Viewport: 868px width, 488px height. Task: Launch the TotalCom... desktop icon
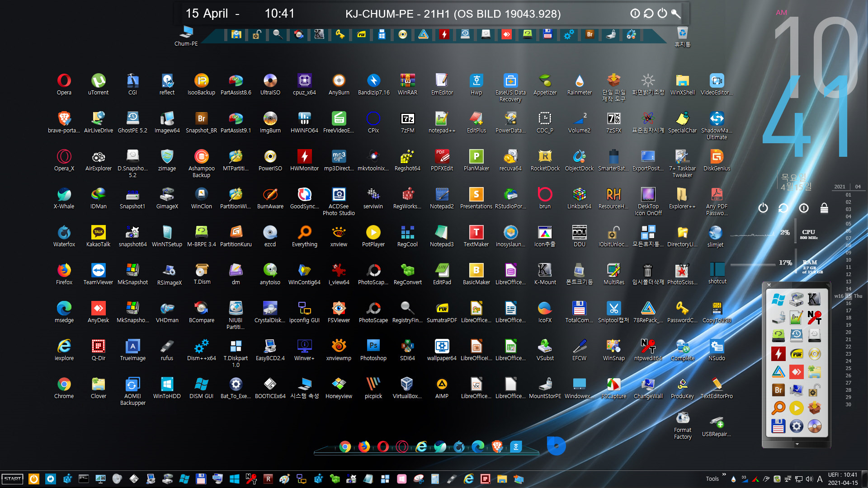pos(579,312)
